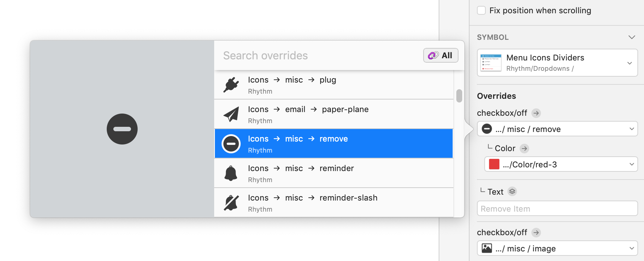
Task: Click the arrow beside the second checkbox/off label
Action: coord(536,233)
